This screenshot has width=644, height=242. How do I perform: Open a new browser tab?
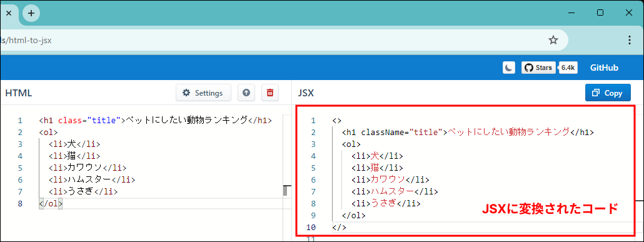point(31,13)
